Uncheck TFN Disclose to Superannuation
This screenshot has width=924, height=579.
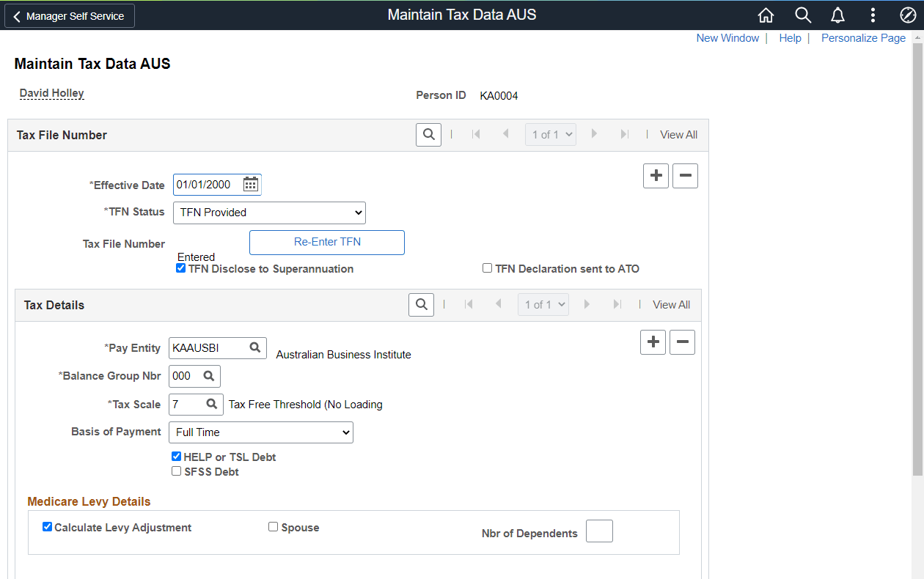180,268
